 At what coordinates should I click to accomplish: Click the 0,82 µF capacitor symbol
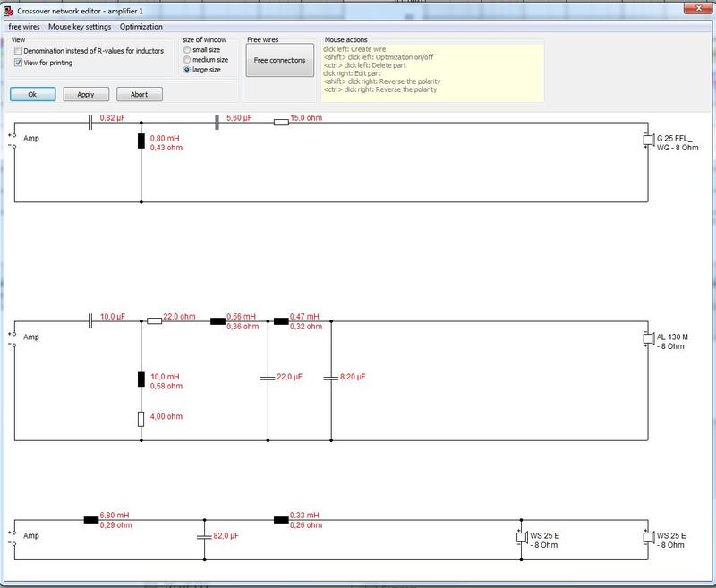(x=90, y=124)
